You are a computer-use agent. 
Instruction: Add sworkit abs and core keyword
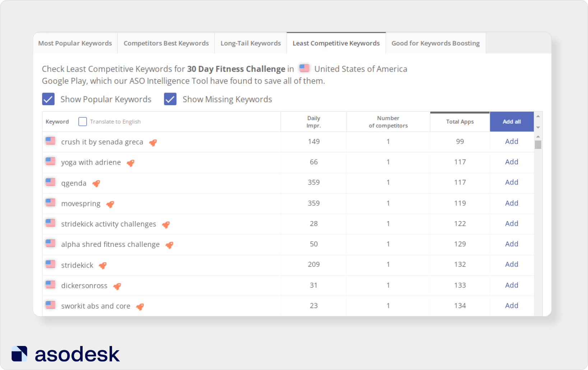(511, 306)
